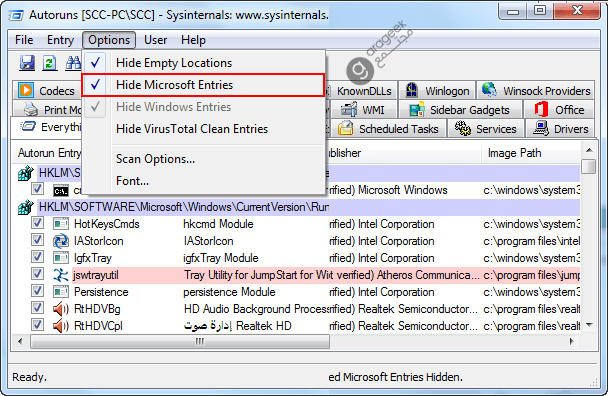Open the Entry menu

pos(60,40)
